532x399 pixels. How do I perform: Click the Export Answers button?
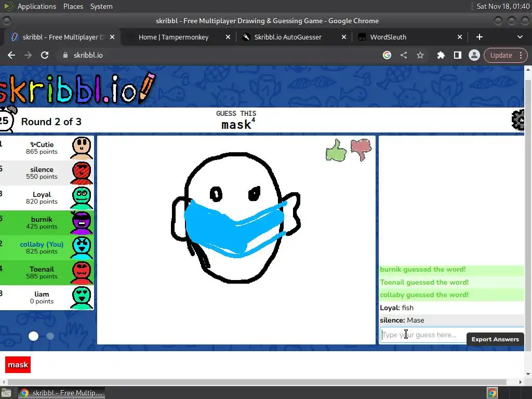tap(495, 339)
